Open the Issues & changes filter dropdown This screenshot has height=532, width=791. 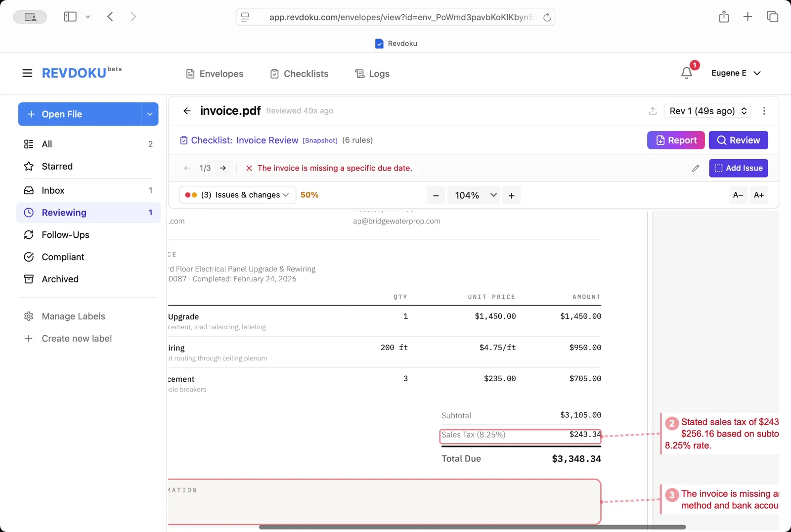coord(237,195)
